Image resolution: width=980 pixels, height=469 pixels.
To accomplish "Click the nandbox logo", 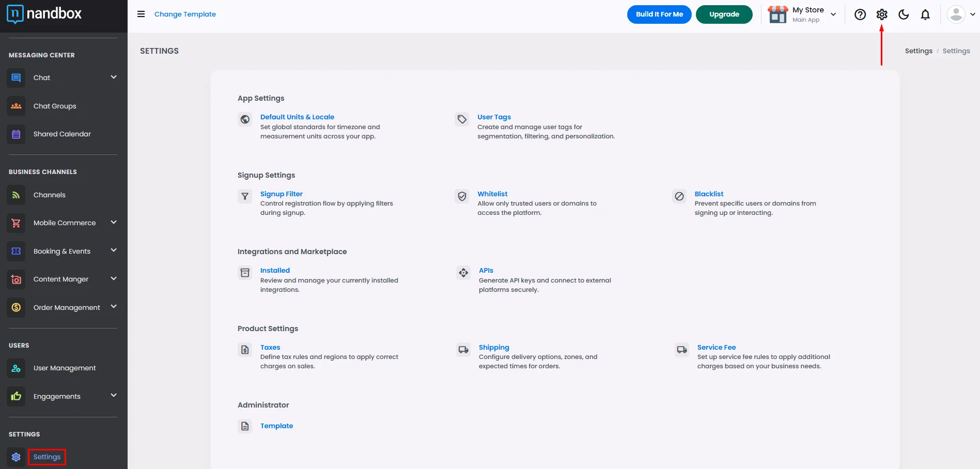I will pyautogui.click(x=44, y=14).
